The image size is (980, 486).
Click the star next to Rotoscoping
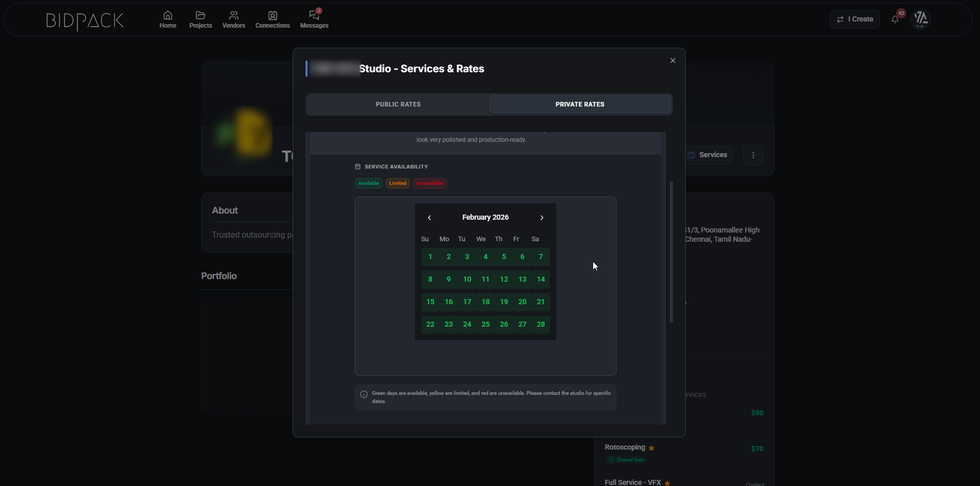click(x=651, y=448)
